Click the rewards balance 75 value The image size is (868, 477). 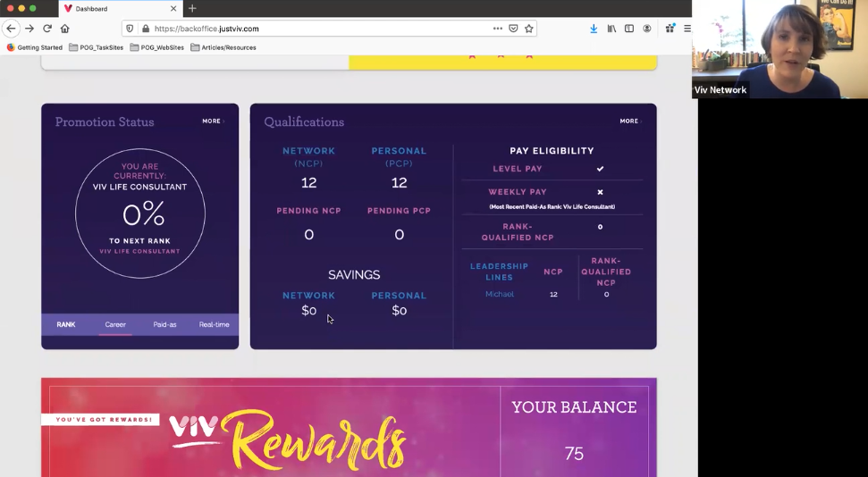pyautogui.click(x=574, y=454)
